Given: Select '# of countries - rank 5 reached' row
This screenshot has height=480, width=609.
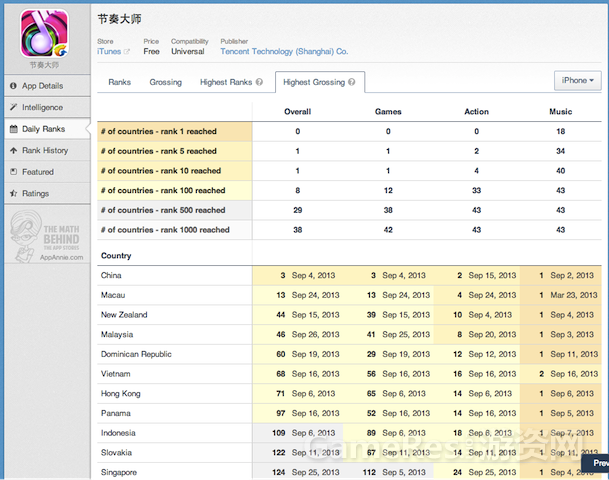Looking at the screenshot, I should pyautogui.click(x=349, y=151).
